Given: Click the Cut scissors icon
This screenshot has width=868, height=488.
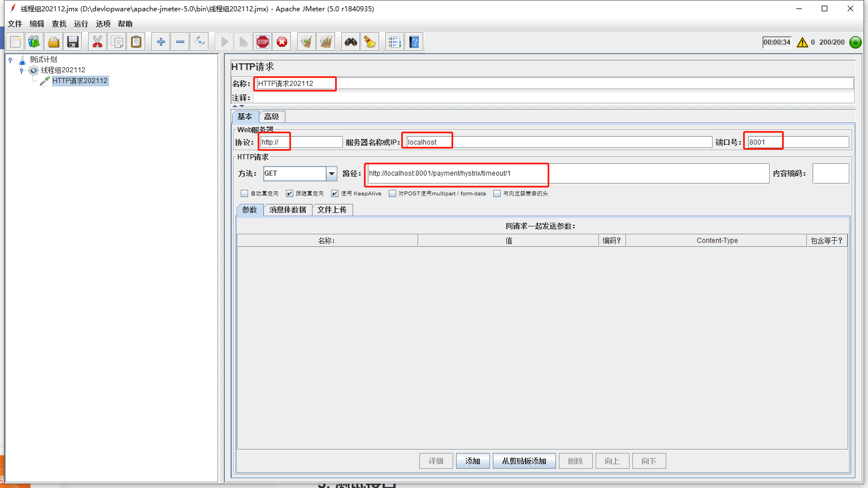Looking at the screenshot, I should coord(98,42).
